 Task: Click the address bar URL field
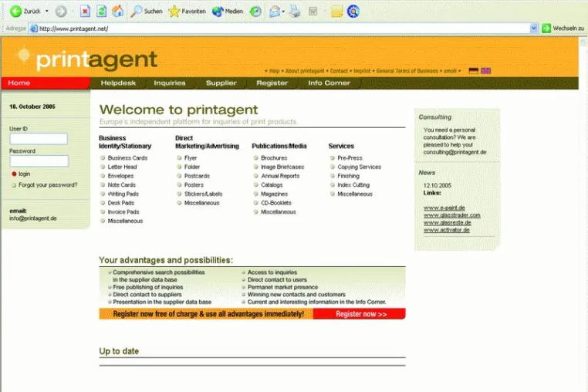click(279, 29)
